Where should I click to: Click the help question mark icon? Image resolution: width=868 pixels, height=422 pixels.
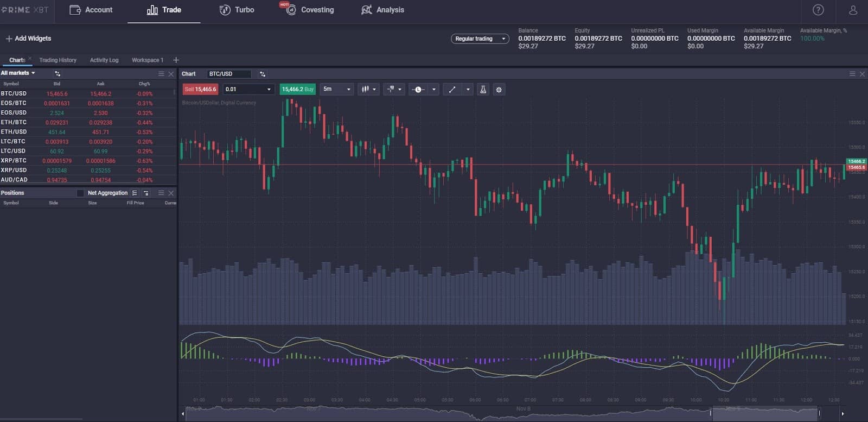pyautogui.click(x=818, y=10)
